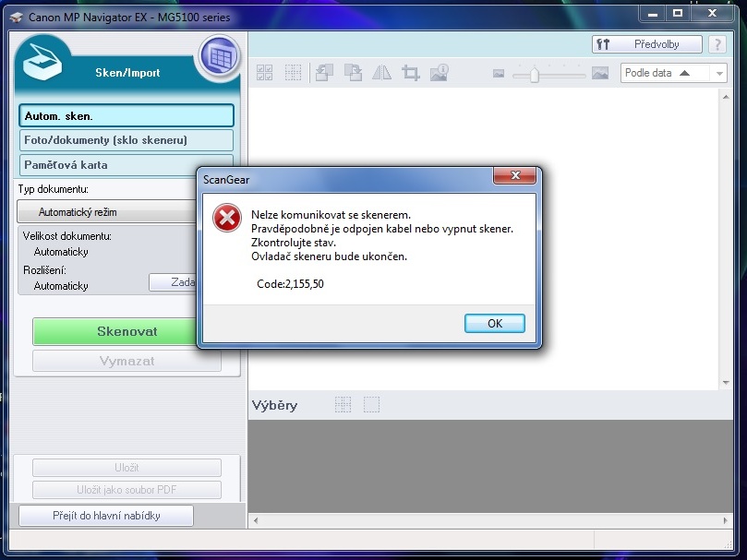747x560 pixels.
Task: Click the horizontal scrollbar right arrow
Action: [725, 520]
